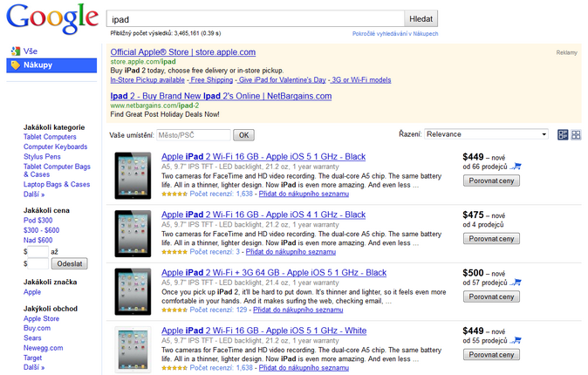This screenshot has width=588, height=375.
Task: Filter by Buy.com shop
Action: [x=37, y=328]
